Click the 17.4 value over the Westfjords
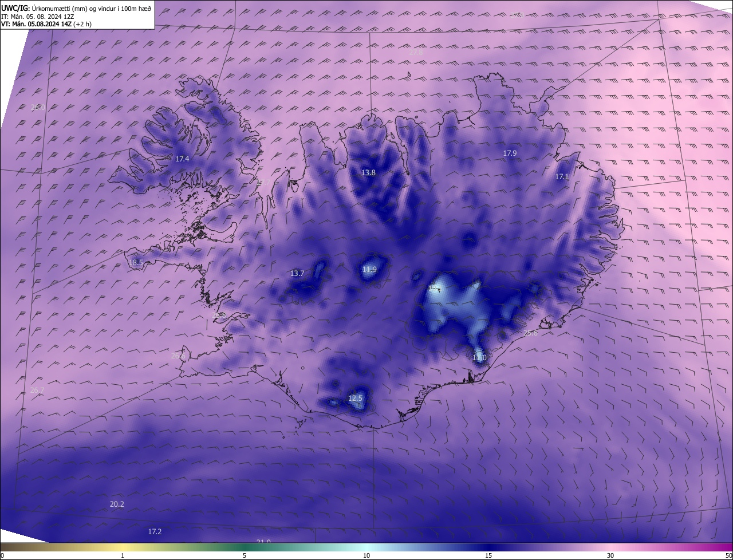This screenshot has height=560, width=733. (x=182, y=159)
